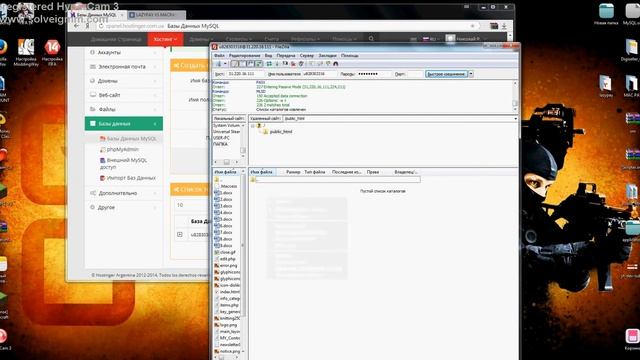This screenshot has height=360, width=640.
Task: Open the quick connect history dropdown arrow
Action: click(x=471, y=74)
